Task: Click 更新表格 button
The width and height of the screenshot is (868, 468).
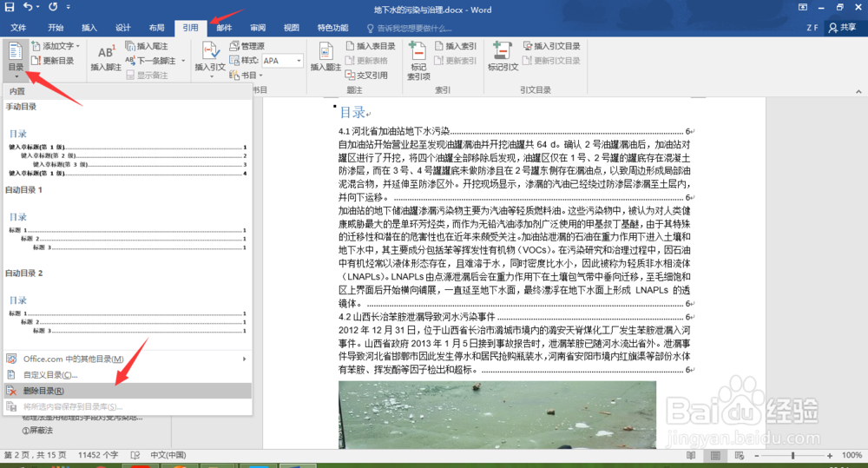Action: click(x=366, y=61)
